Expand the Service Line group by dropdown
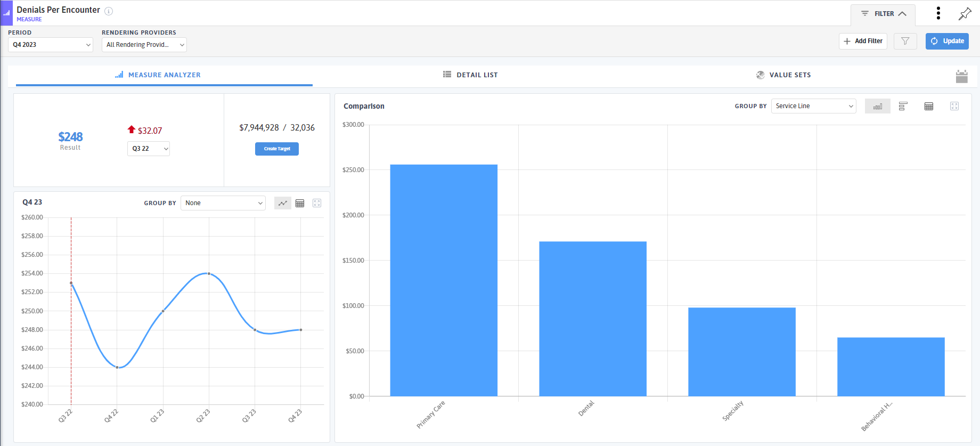Screen dimensions: 980x446 (x=813, y=106)
